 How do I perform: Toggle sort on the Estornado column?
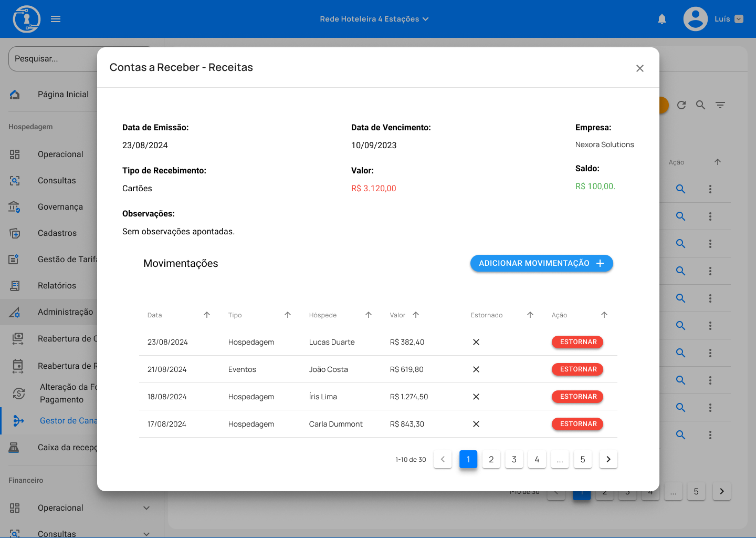coord(530,315)
